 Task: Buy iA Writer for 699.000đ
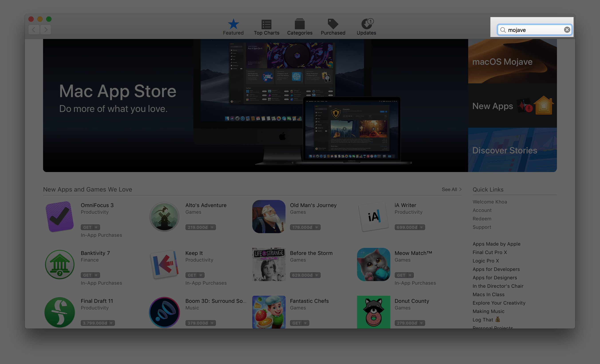(x=407, y=227)
